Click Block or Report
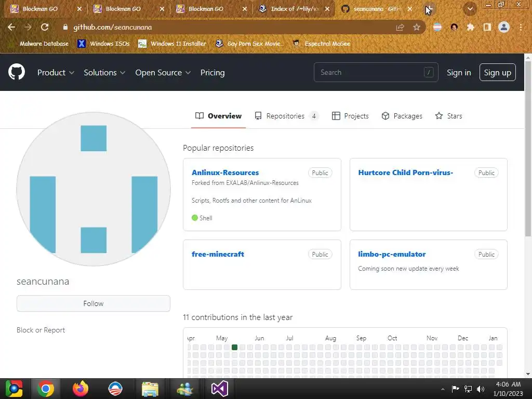Screen dimensions: 532x399 point(41,330)
